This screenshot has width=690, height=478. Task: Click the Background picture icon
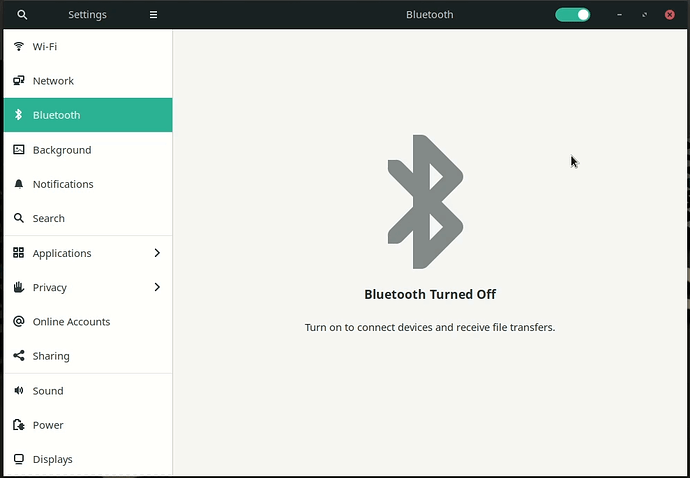click(18, 150)
